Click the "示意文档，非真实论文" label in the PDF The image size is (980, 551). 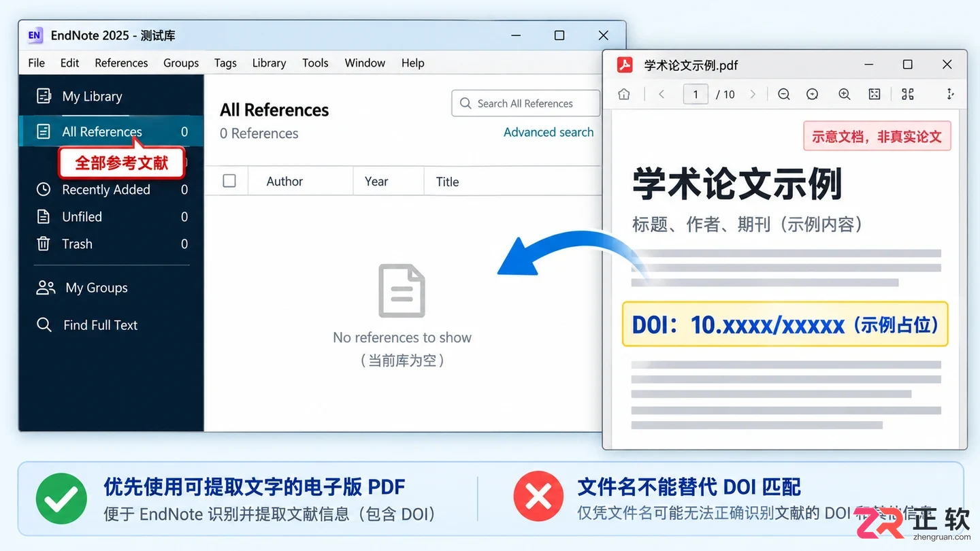(877, 136)
